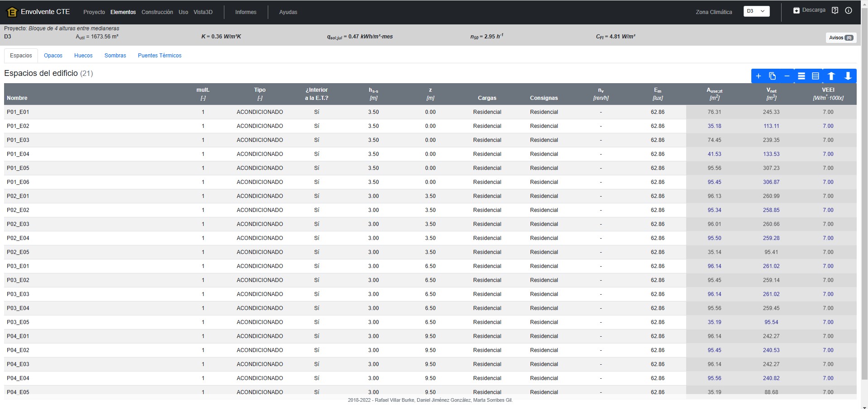
Task: Click the VEEI 7.00 cell of P04_E03
Action: pos(828,364)
